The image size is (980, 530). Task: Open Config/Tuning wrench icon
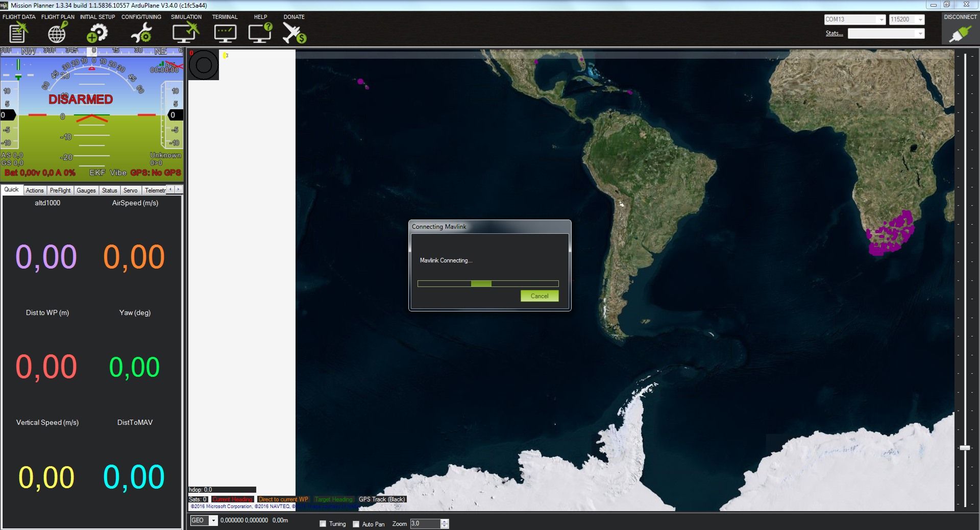(141, 33)
